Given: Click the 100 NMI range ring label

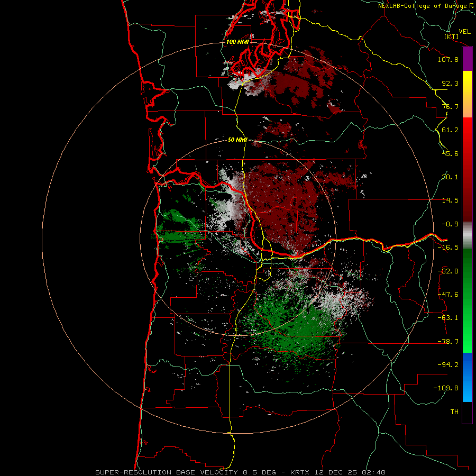Looking at the screenshot, I should tap(237, 42).
